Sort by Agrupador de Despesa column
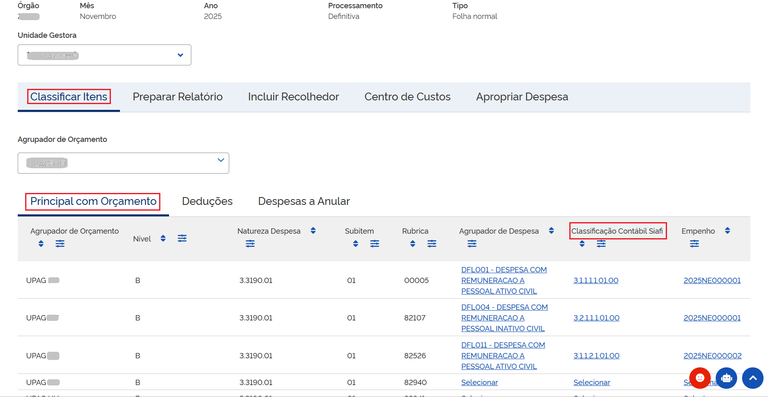This screenshot has height=397, width=768. click(551, 231)
